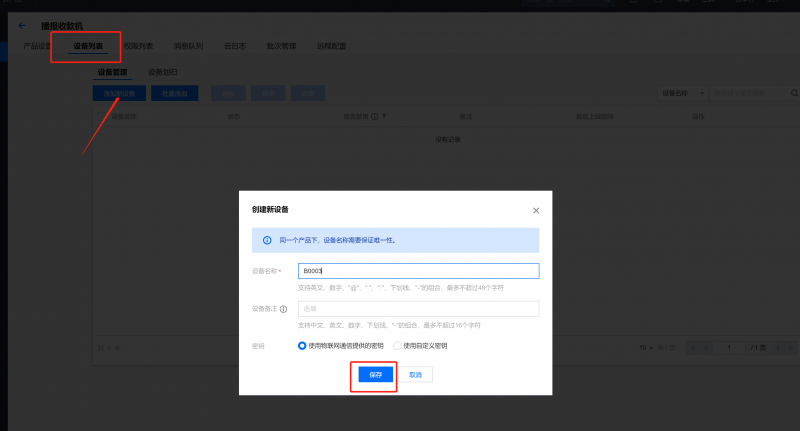Switch to the 设备列表 tab
Image resolution: width=800 pixels, height=431 pixels.
[88, 46]
